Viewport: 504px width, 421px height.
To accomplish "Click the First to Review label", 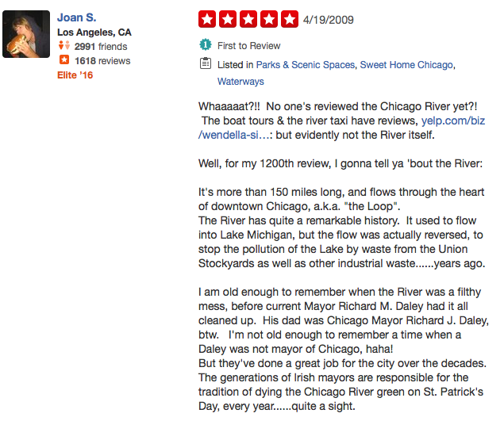I will tap(248, 46).
